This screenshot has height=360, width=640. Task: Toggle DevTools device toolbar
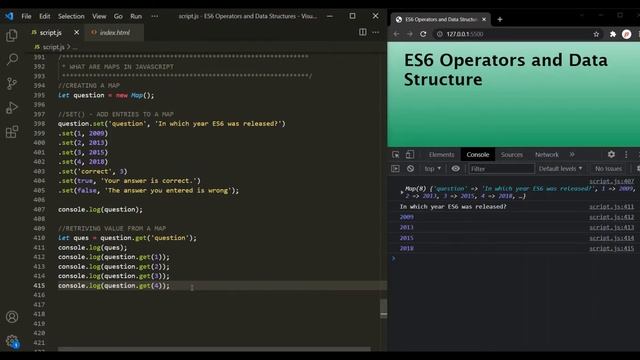tap(410, 155)
